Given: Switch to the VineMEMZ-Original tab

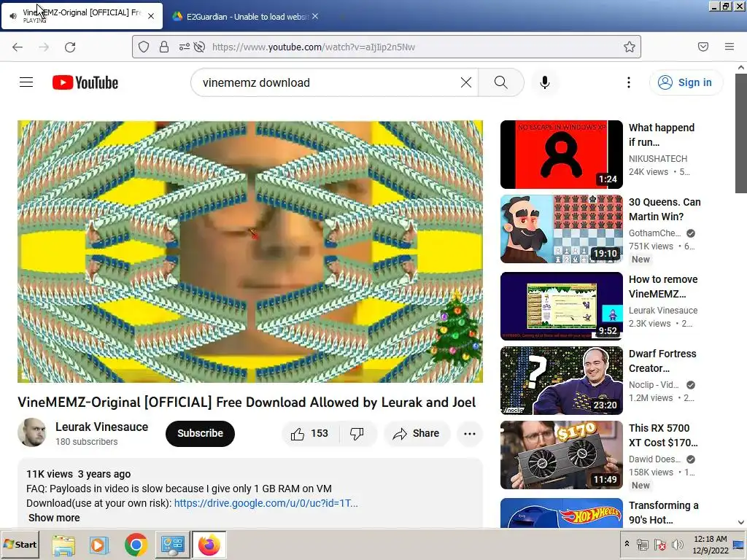Looking at the screenshot, I should (x=82, y=16).
